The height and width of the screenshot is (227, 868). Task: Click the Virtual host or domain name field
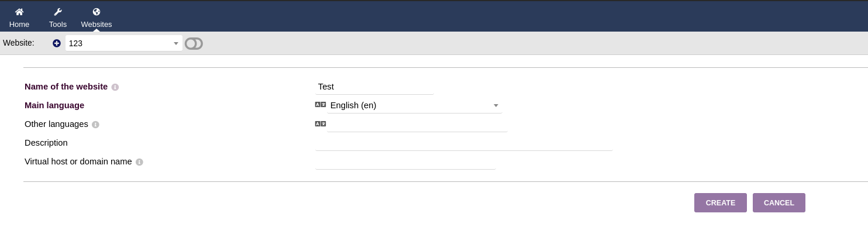point(405,161)
